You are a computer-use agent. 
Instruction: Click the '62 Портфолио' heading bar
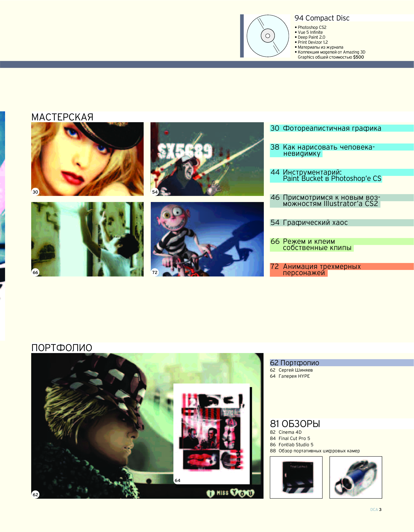coord(295,363)
